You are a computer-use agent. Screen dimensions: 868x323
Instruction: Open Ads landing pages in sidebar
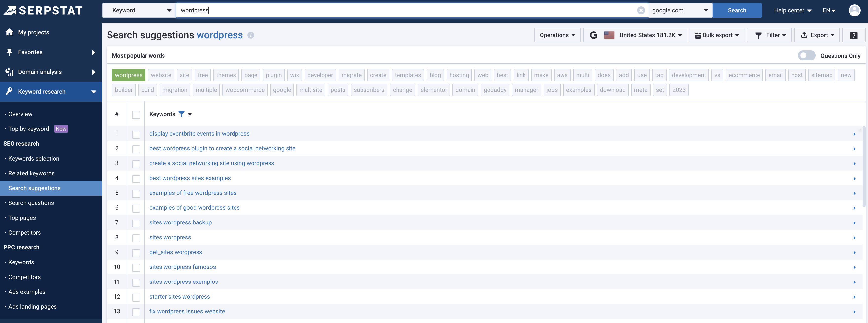[x=32, y=306]
